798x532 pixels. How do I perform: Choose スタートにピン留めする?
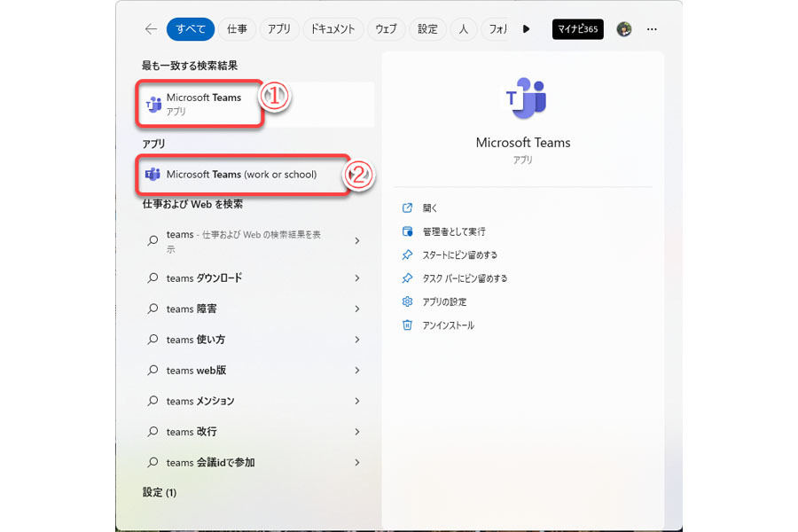point(459,255)
